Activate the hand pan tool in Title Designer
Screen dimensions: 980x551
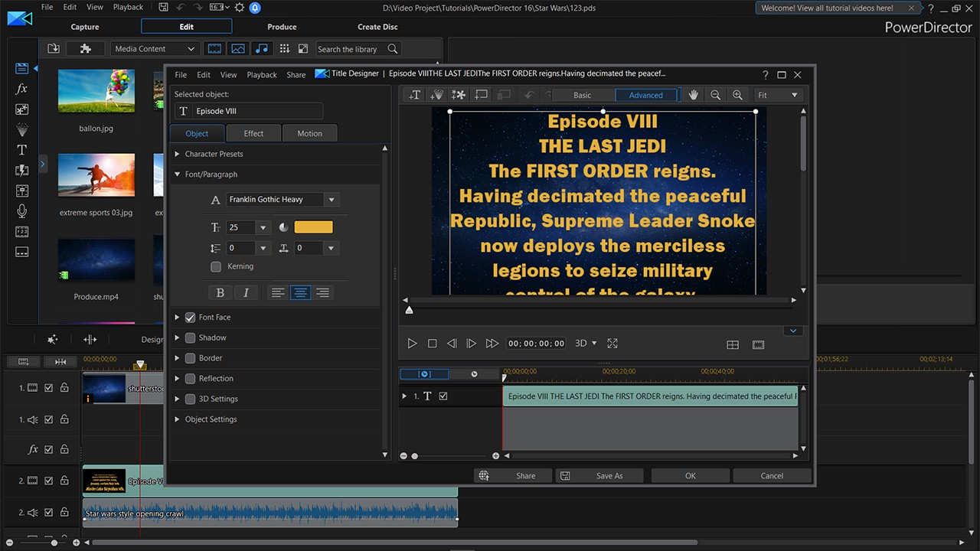694,95
